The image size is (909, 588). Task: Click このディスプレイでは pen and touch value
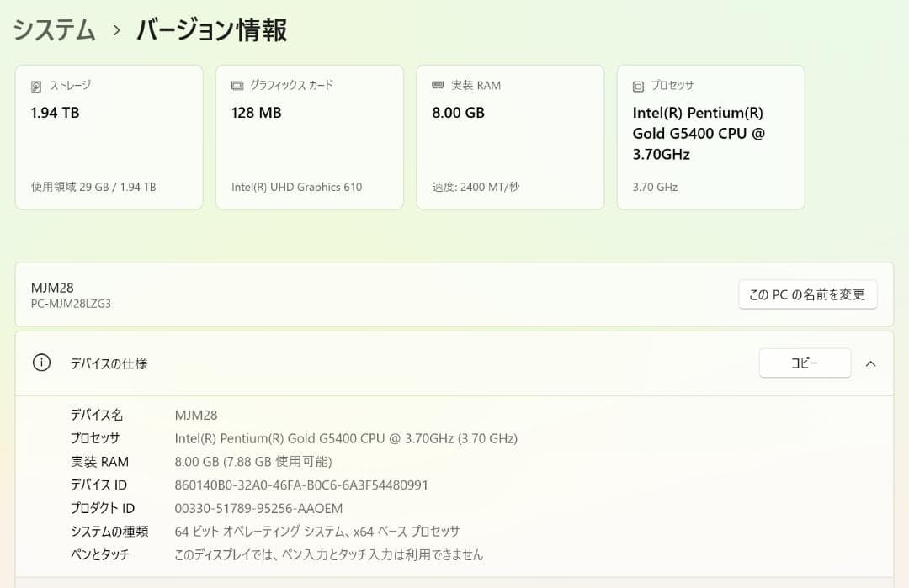pyautogui.click(x=329, y=554)
